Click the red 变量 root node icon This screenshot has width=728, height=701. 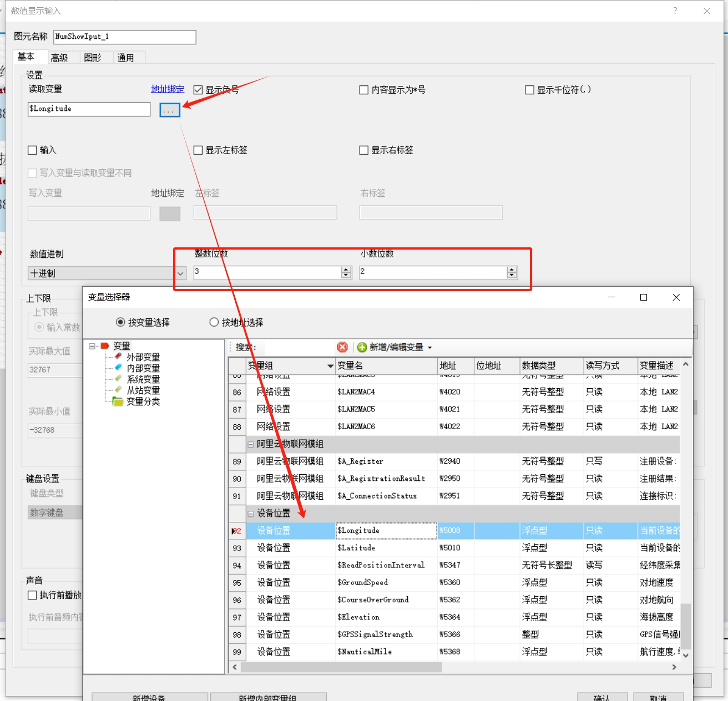point(105,346)
